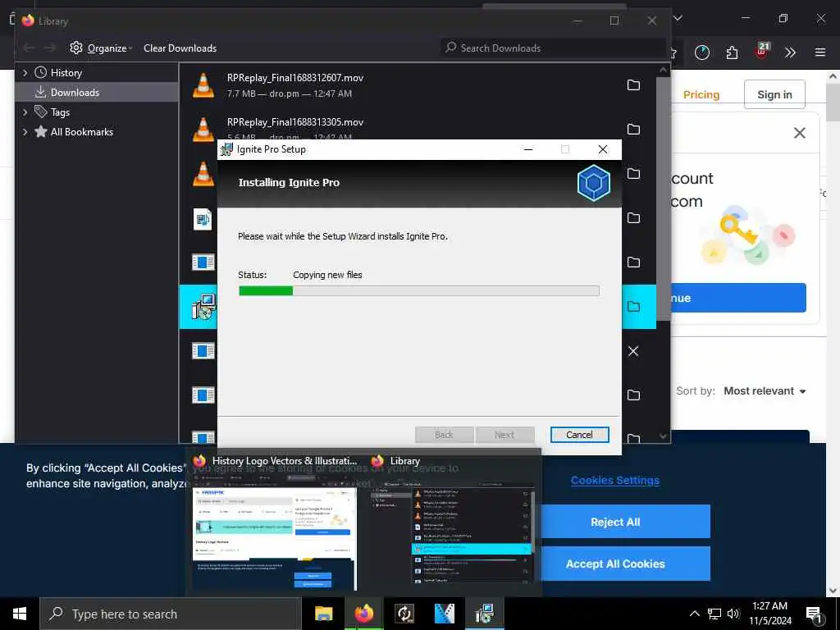Open the taskbar clock showing 1:27 AM

tap(769, 614)
